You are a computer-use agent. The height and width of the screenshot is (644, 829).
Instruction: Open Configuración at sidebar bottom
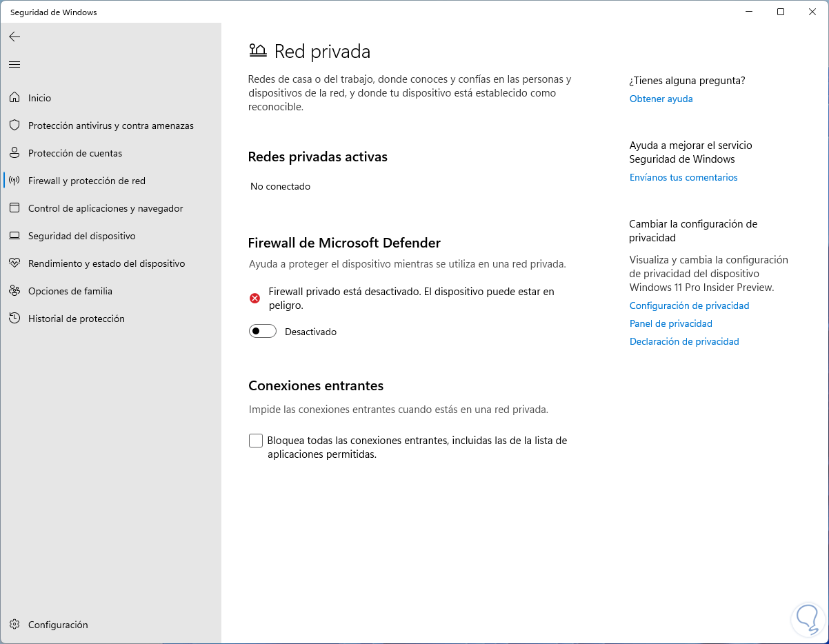click(110, 625)
